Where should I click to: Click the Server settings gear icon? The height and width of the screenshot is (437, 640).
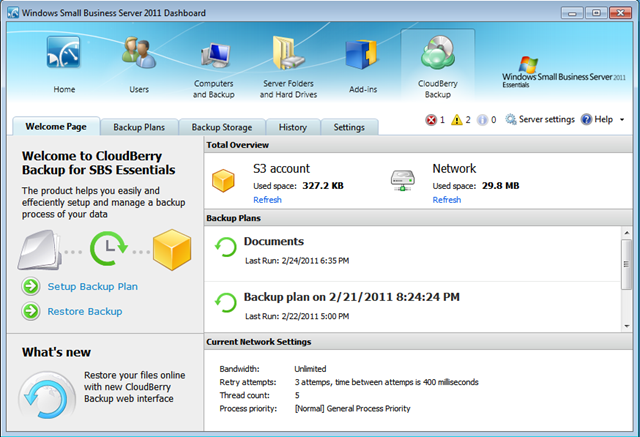coord(510,120)
